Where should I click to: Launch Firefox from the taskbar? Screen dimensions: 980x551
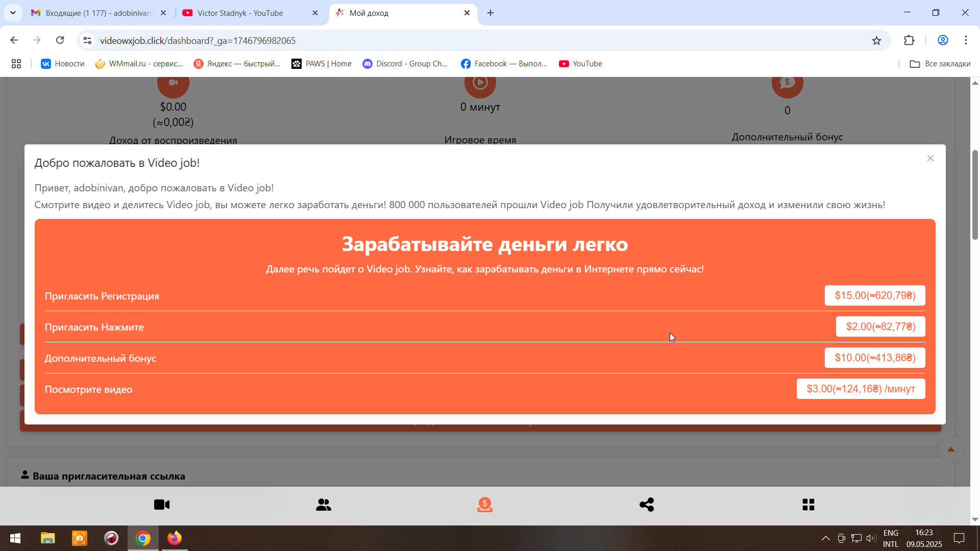click(x=175, y=538)
